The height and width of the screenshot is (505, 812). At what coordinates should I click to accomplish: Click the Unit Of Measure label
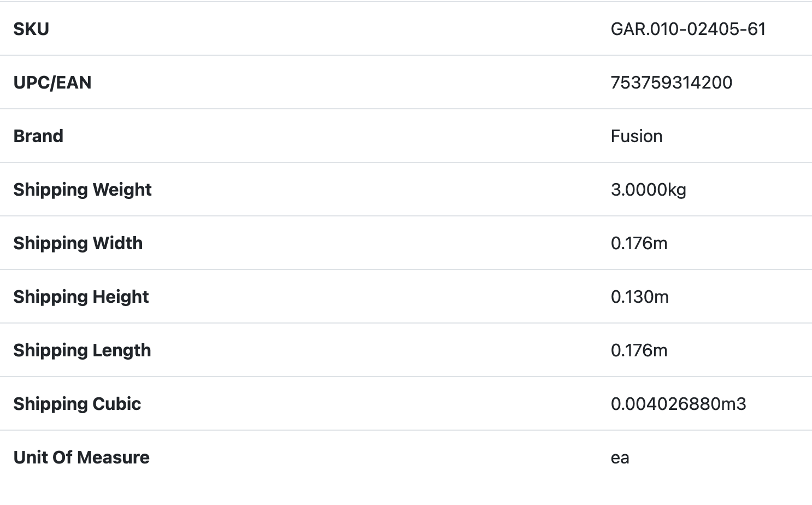click(x=81, y=457)
